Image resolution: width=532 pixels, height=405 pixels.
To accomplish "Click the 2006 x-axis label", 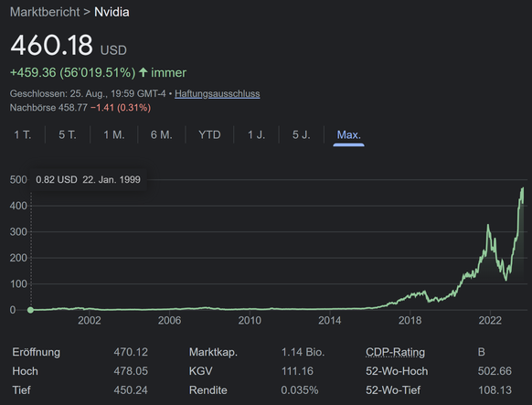I will coord(169,321).
